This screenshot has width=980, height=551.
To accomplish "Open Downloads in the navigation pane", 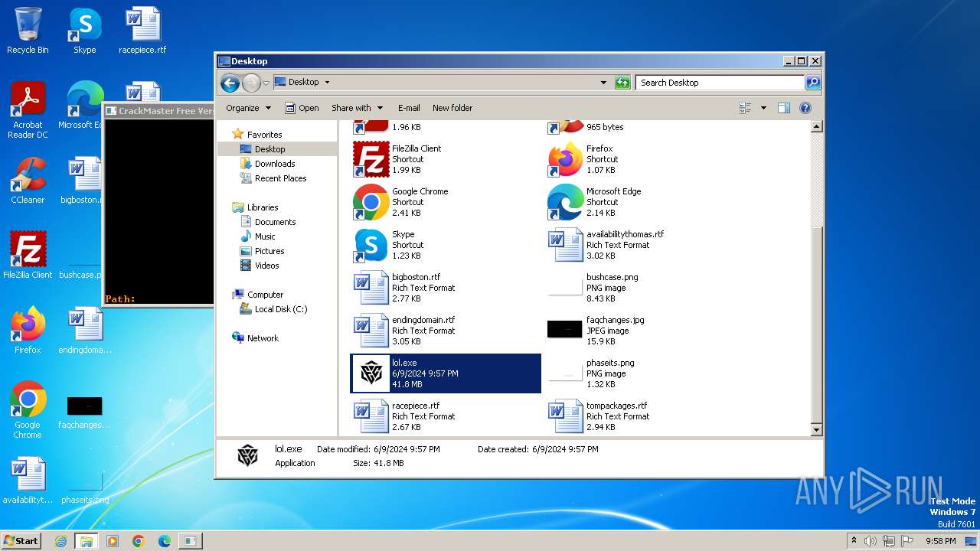I will 275,164.
